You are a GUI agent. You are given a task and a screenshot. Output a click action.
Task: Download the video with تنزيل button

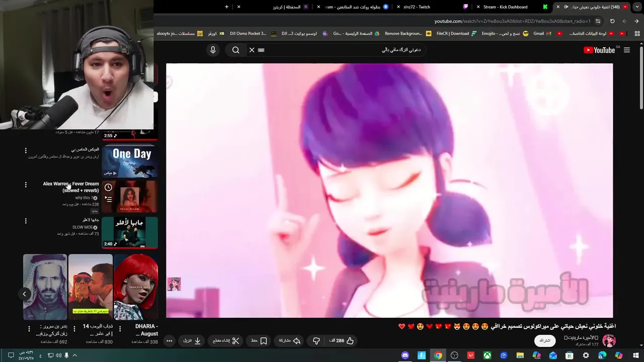point(192,340)
